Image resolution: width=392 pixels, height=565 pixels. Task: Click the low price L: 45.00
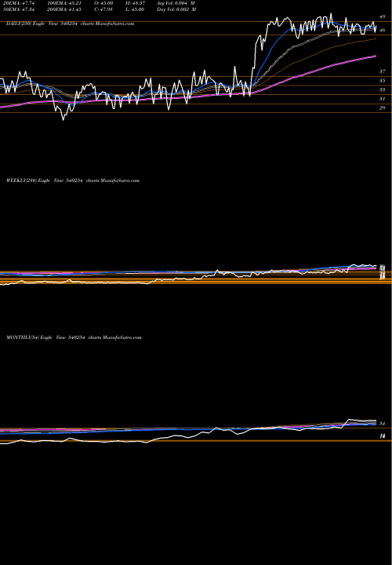(x=135, y=9)
